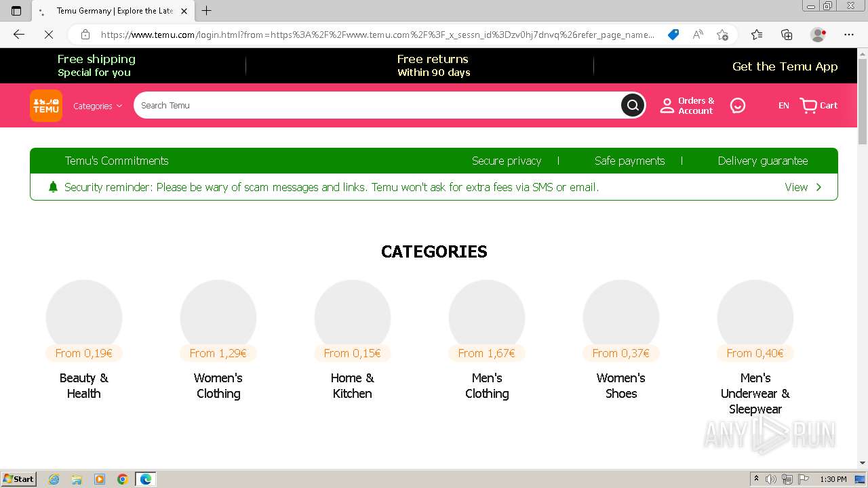Click the Orders & Account label
This screenshot has width=868, height=488.
coord(696,106)
